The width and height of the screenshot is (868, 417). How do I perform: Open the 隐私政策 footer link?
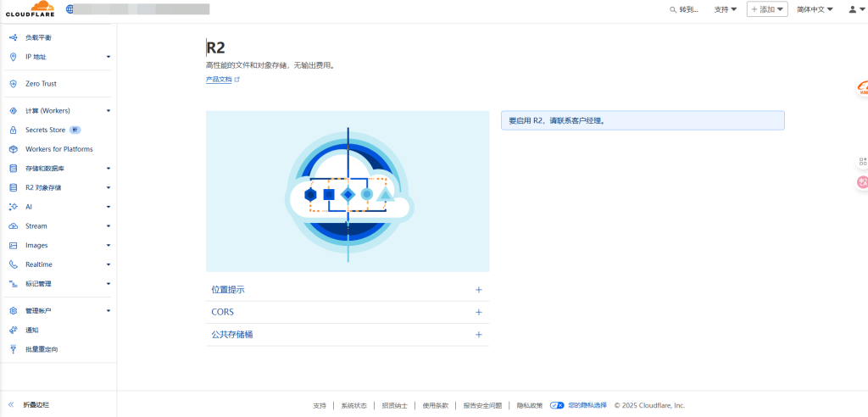tap(530, 405)
